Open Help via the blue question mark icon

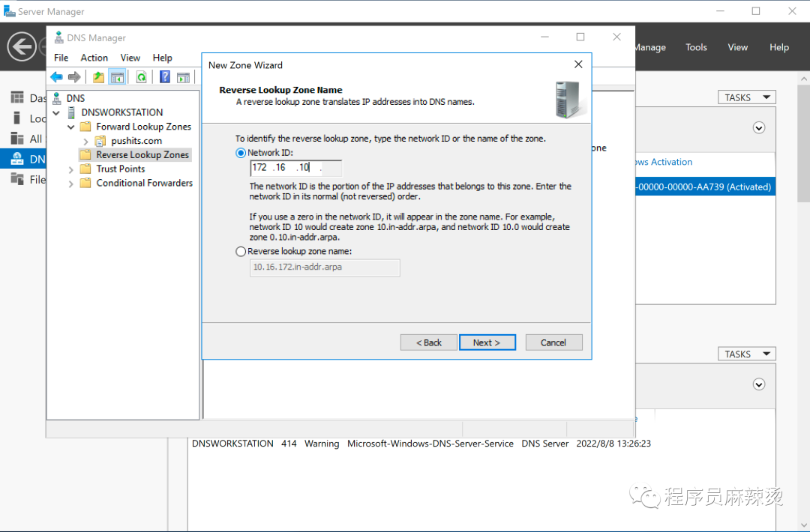pyautogui.click(x=165, y=77)
